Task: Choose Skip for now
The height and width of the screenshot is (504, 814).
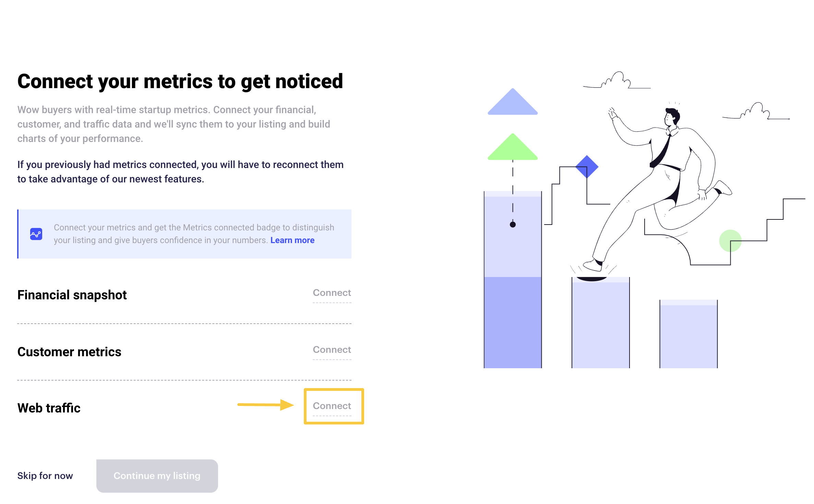Action: pos(45,476)
